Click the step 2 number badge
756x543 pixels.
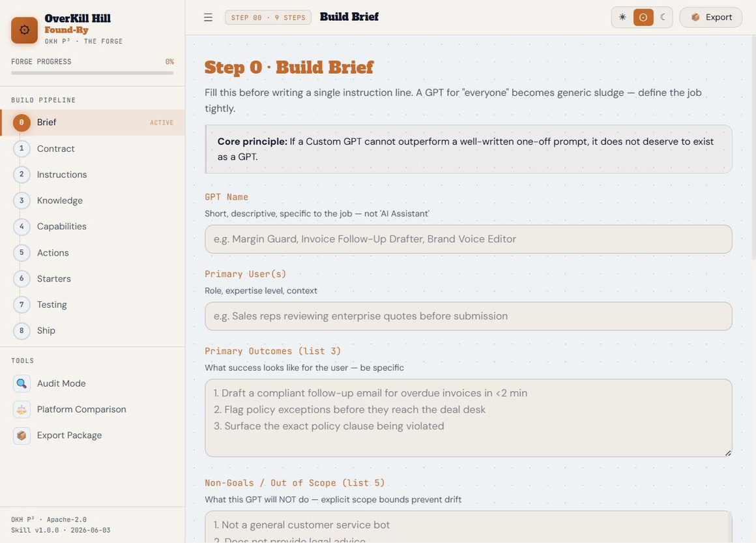(x=22, y=175)
